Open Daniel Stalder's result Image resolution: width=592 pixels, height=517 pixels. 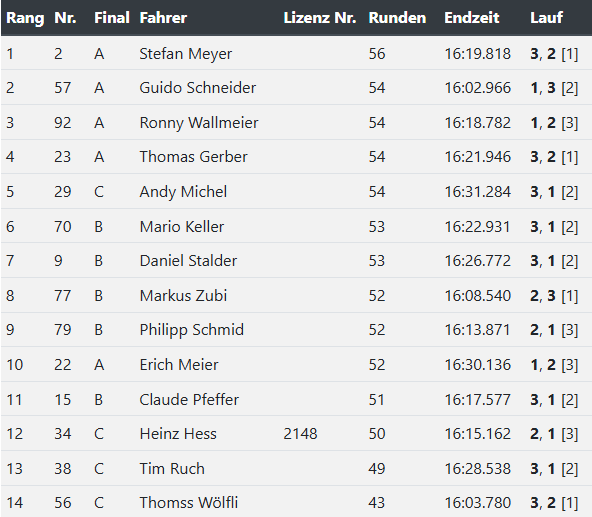188,261
